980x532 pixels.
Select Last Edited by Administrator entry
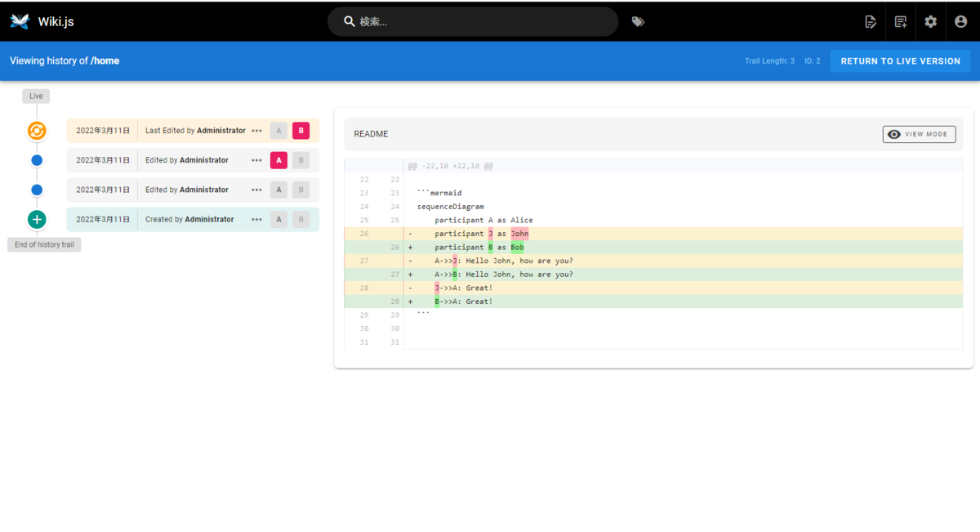193,131
